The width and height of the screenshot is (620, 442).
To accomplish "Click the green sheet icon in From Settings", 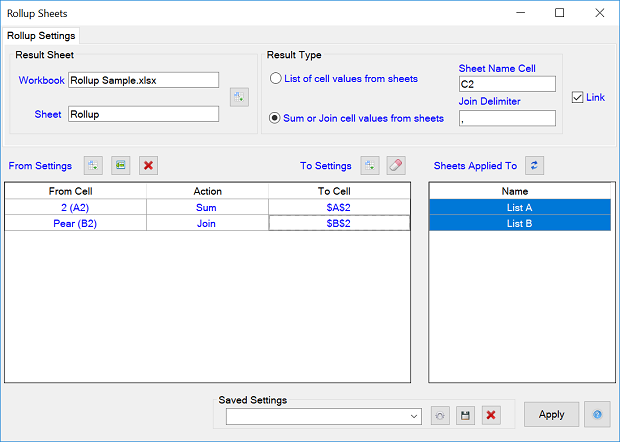I will pyautogui.click(x=120, y=165).
